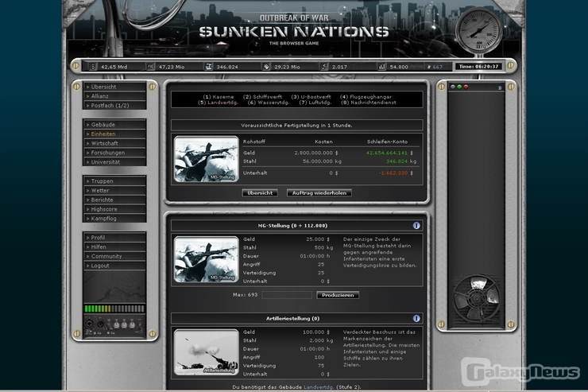The width and height of the screenshot is (588, 392).
Task: Open Community menu entry
Action: point(114,256)
